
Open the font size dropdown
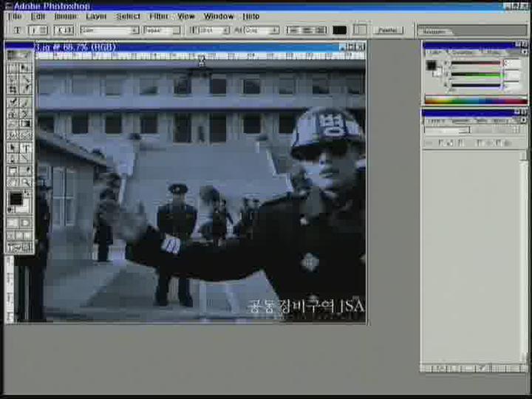[x=225, y=30]
